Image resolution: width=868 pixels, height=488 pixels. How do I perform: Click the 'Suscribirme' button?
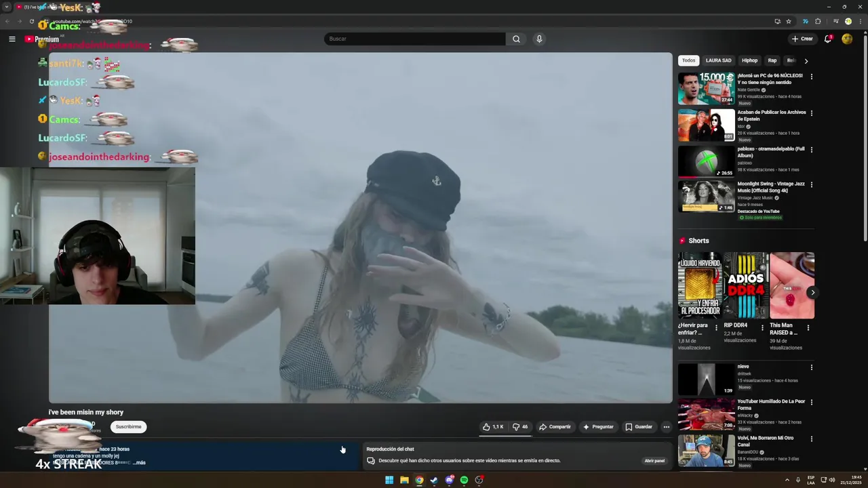128,427
